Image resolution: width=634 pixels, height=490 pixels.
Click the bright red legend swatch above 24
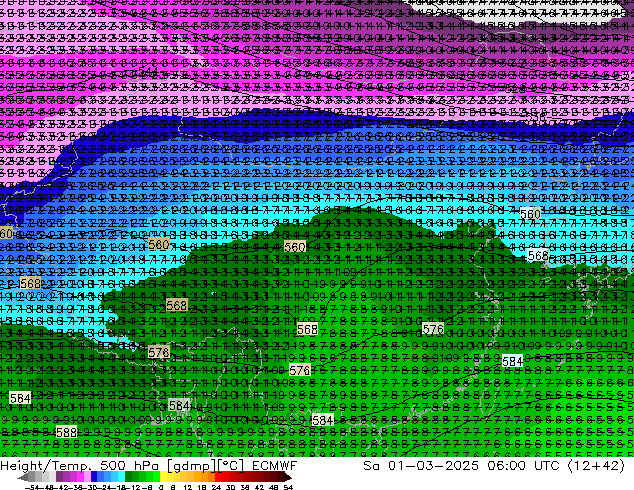coord(218,478)
